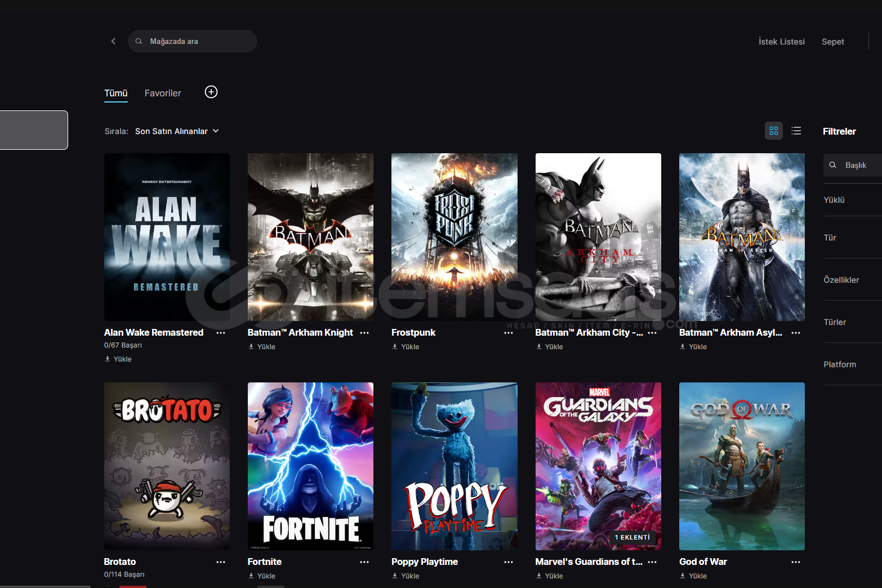Open Guardians of the Galaxy cover art
This screenshot has height=588, width=882.
598,466
